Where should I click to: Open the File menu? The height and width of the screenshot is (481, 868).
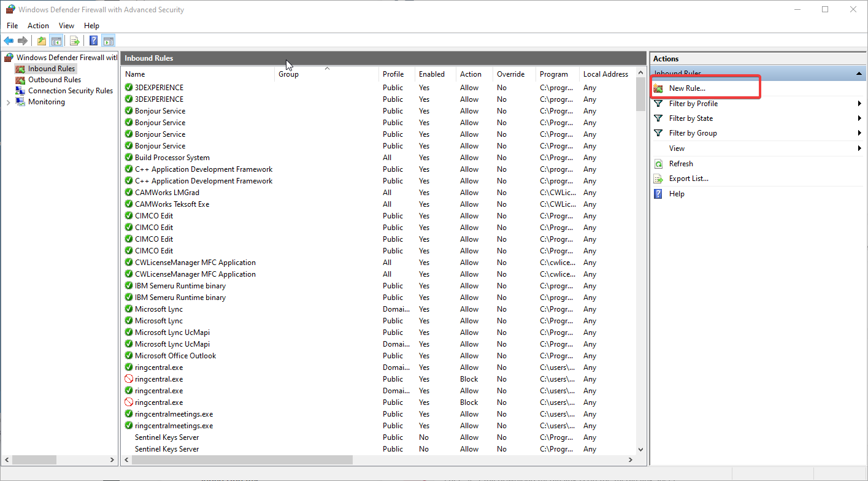click(x=12, y=26)
